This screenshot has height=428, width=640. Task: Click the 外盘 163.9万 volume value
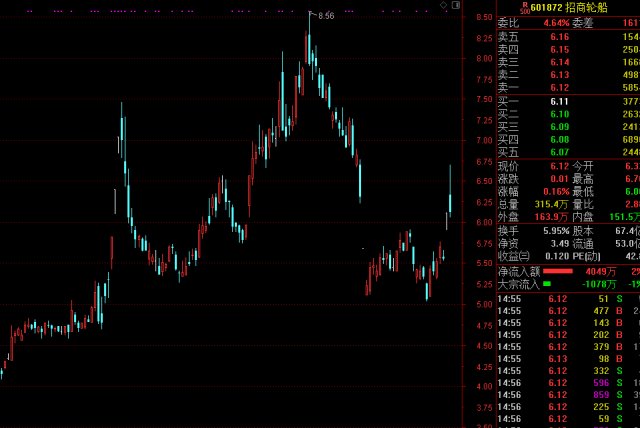[551, 217]
